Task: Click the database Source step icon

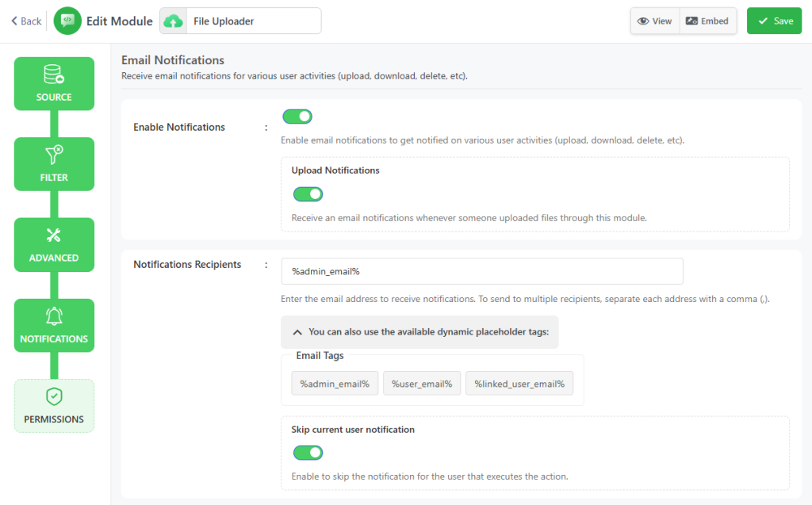Action: click(x=54, y=75)
